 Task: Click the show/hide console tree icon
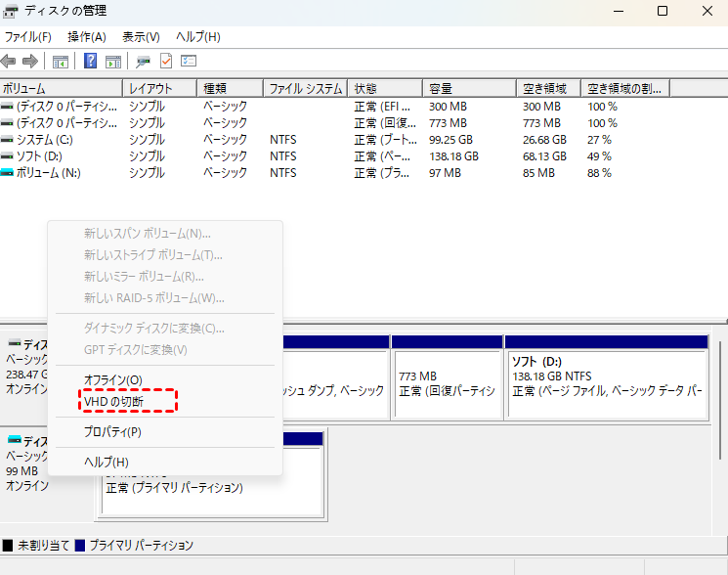tap(61, 62)
